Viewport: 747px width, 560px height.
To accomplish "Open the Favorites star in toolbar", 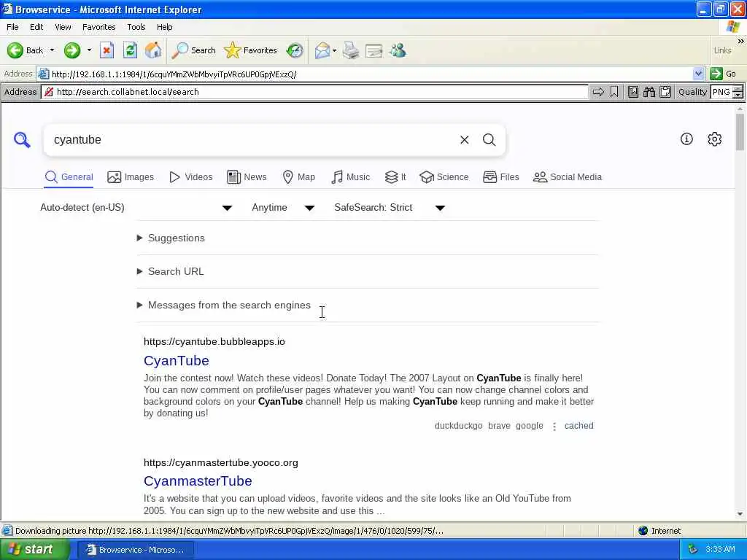I will point(251,50).
